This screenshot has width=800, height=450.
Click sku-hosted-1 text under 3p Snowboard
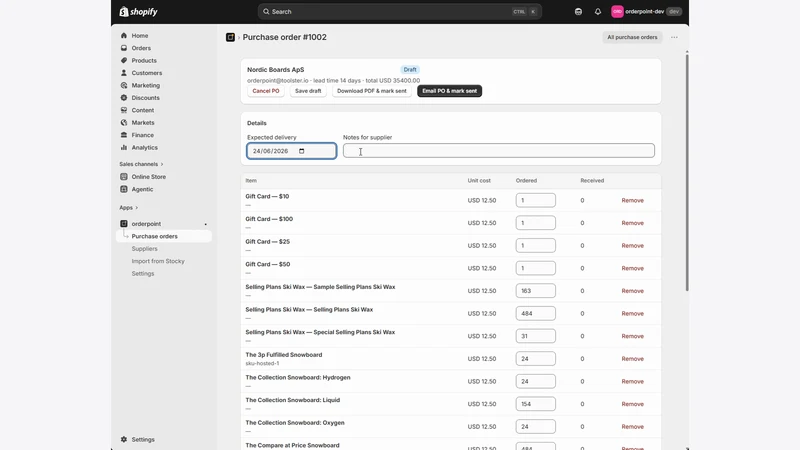262,363
